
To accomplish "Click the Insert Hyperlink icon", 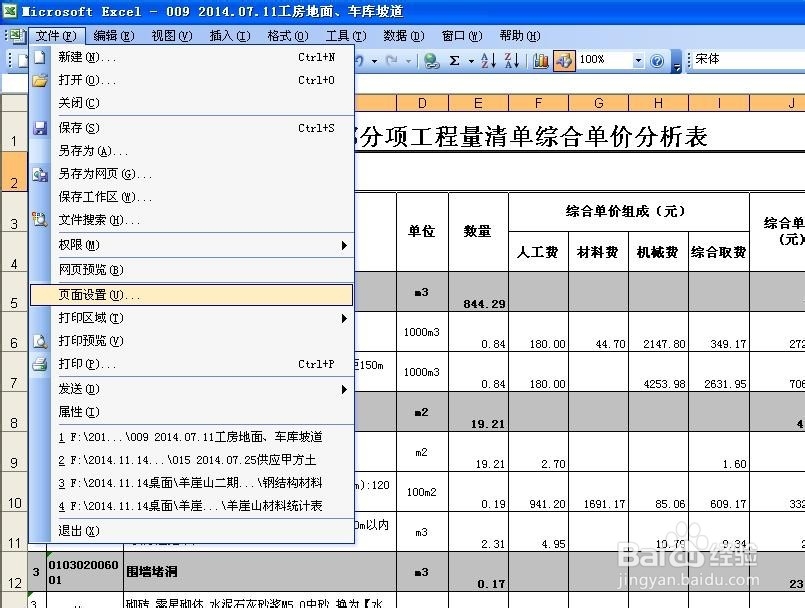I will pyautogui.click(x=434, y=61).
